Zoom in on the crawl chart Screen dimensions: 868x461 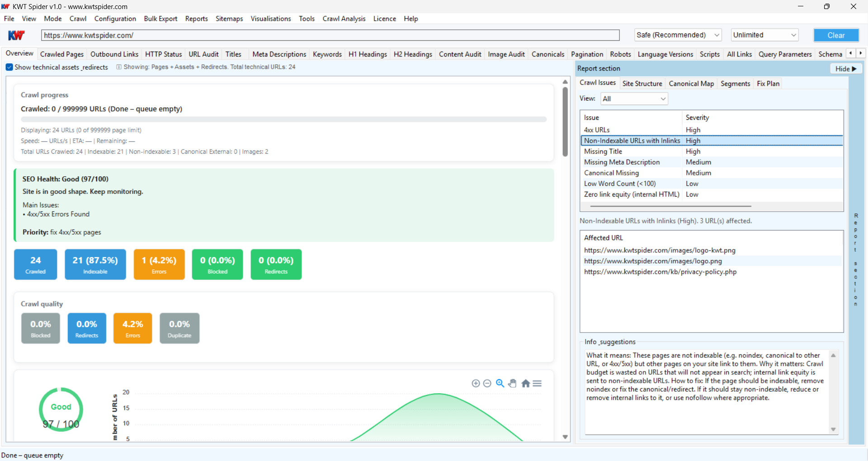tap(476, 383)
